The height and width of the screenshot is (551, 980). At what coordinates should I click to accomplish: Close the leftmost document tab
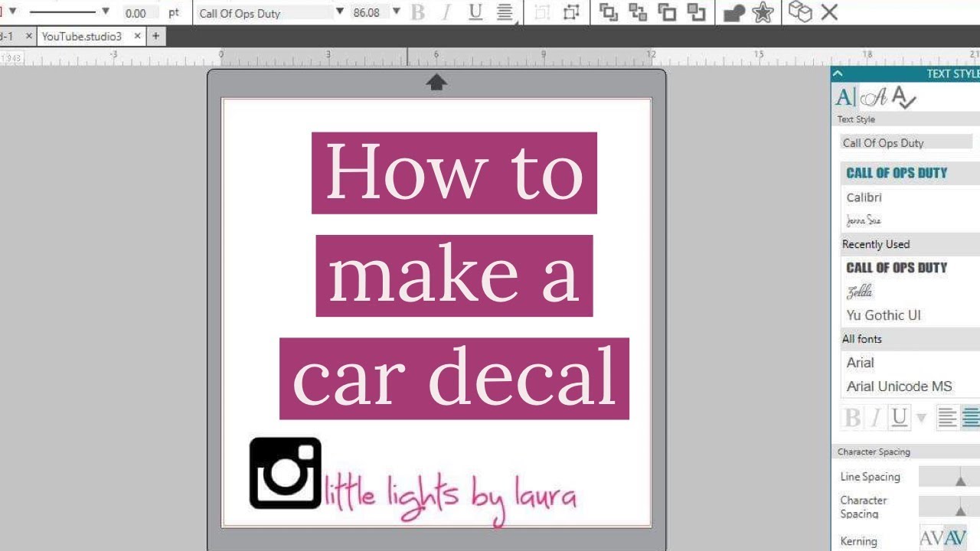29,36
